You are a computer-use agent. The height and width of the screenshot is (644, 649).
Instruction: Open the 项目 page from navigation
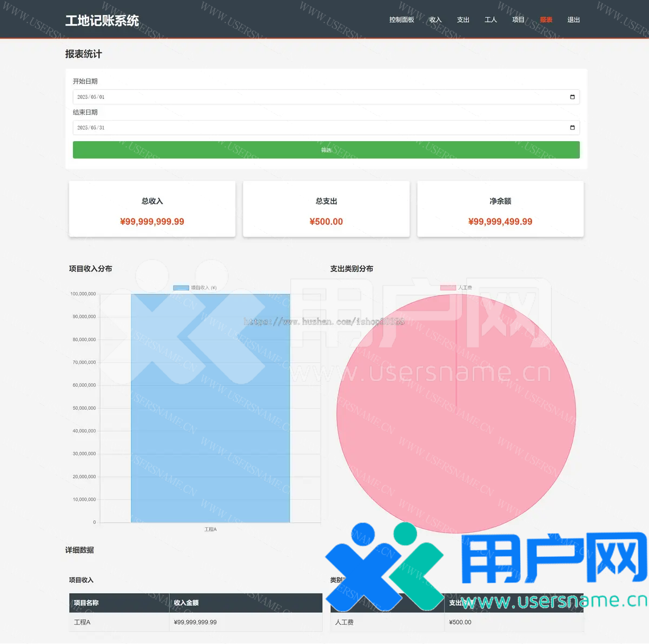518,20
